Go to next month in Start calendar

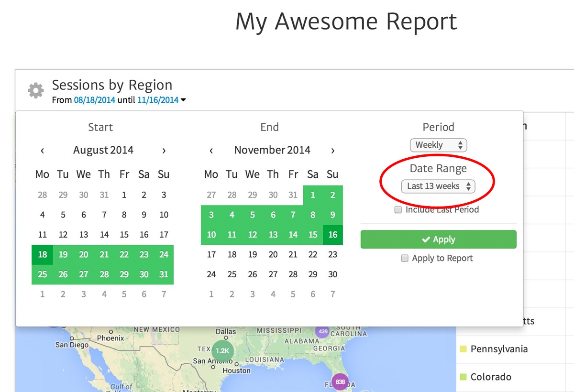(x=164, y=151)
